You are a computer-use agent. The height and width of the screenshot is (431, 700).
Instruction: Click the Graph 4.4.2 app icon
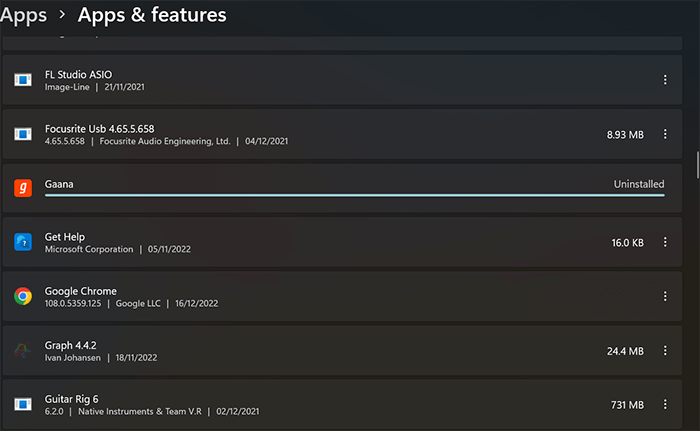coord(22,350)
